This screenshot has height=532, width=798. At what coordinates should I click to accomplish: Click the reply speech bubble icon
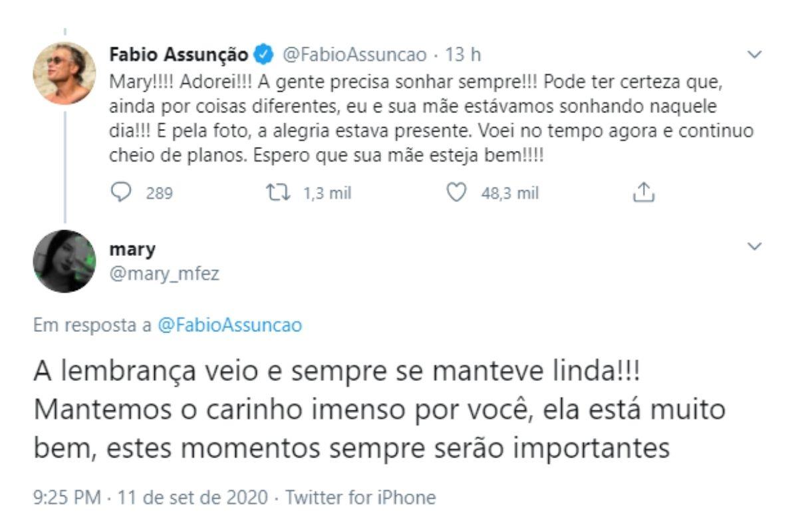(120, 193)
